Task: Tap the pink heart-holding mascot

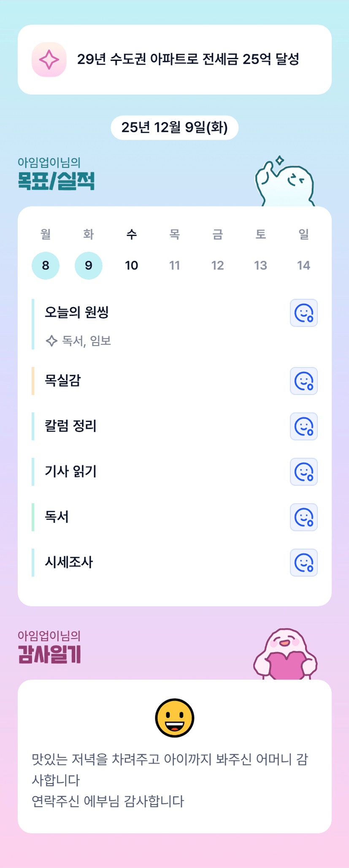Action: coord(285,654)
